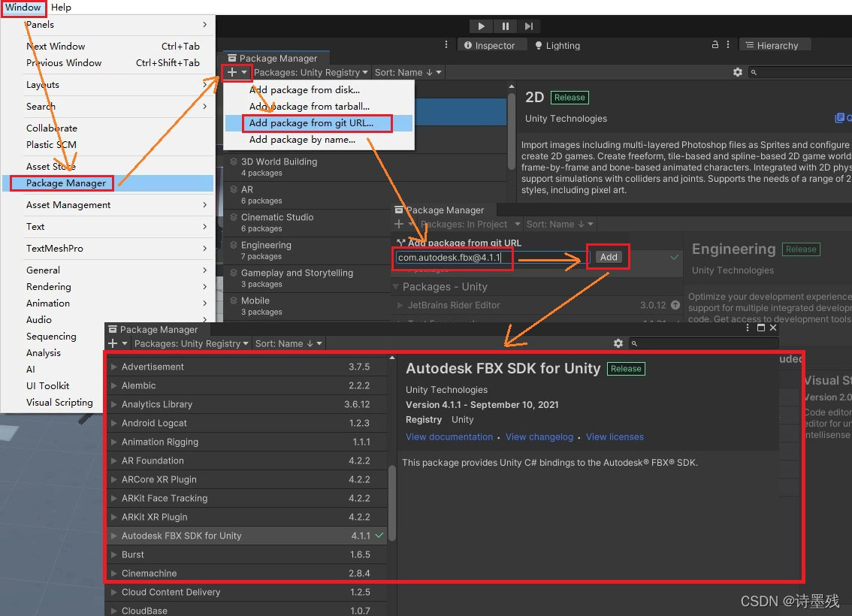Click the lock icon beside Inspector panel
This screenshot has width=852, height=616.
click(715, 44)
